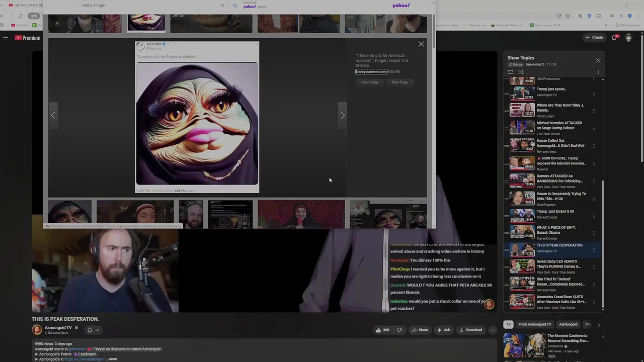
Task: Click the browser reload button
Action: point(20,16)
